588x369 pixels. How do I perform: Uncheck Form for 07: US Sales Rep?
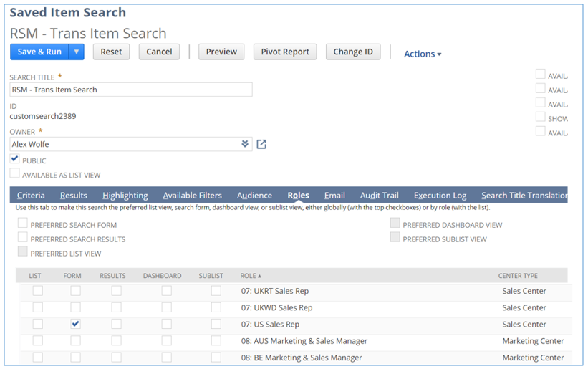[x=76, y=324]
